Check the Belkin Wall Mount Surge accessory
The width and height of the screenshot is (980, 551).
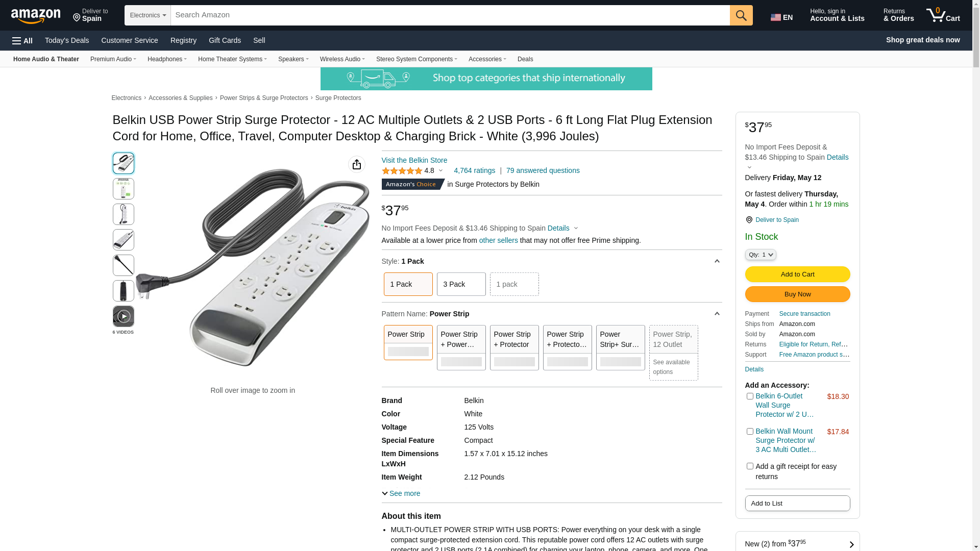pyautogui.click(x=750, y=432)
